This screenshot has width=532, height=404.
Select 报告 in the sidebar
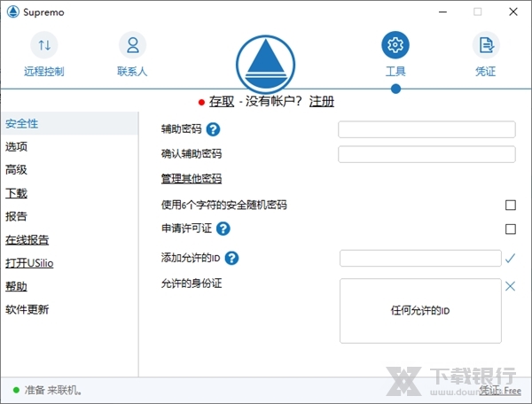[16, 216]
